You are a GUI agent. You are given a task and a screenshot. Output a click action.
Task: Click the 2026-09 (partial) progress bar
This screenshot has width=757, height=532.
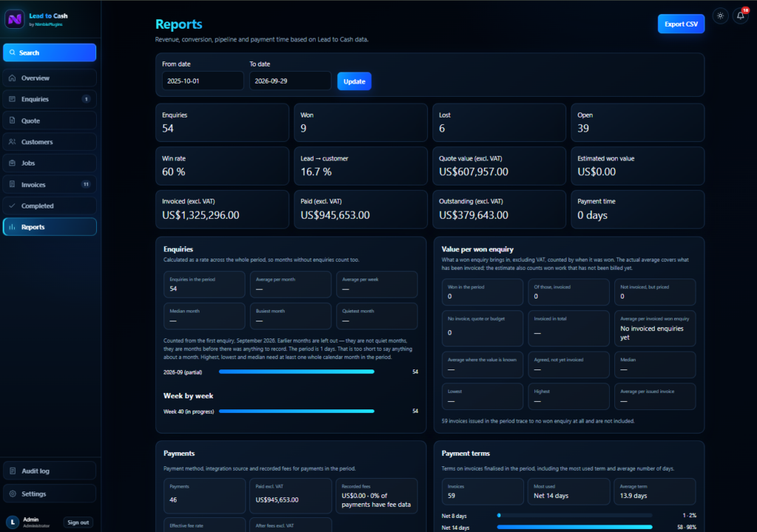click(296, 372)
